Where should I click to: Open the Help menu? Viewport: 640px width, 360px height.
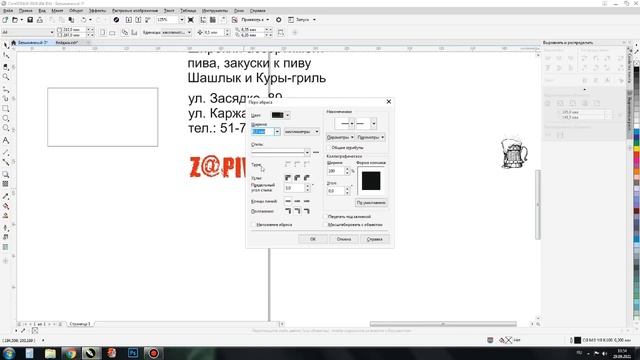pyautogui.click(x=258, y=11)
